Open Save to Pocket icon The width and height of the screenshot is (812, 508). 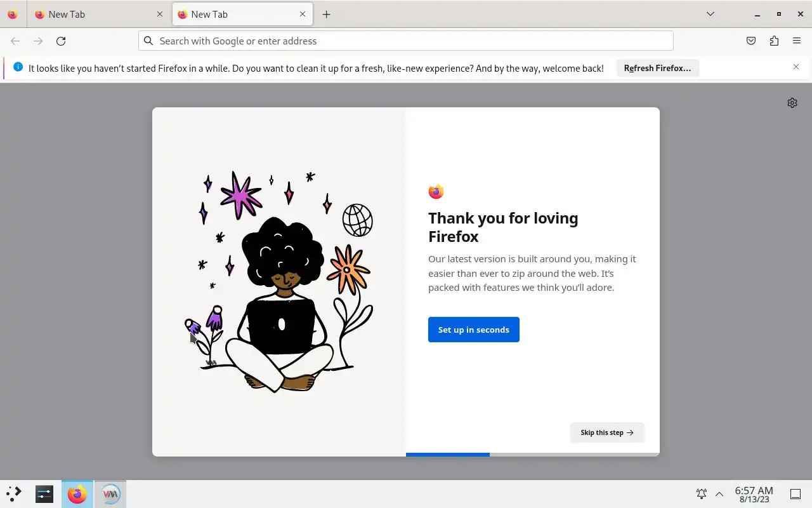click(x=751, y=41)
